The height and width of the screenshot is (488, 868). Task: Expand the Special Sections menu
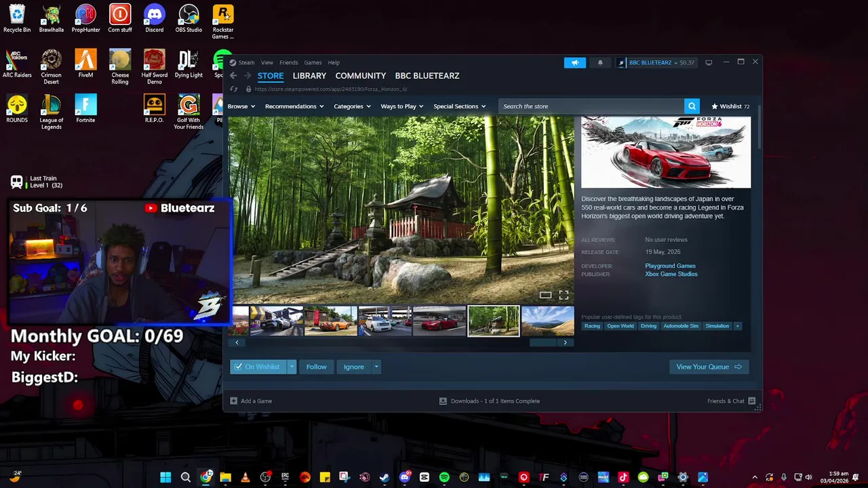coord(460,106)
